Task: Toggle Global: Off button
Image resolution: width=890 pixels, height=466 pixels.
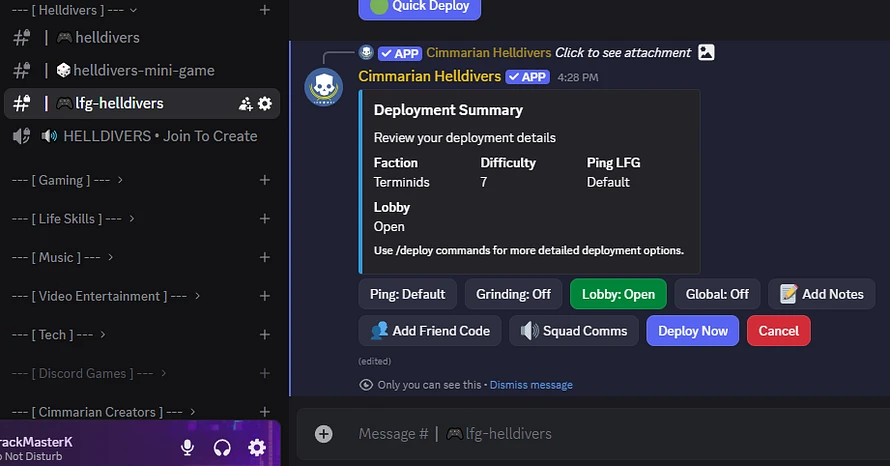Action: coord(717,294)
